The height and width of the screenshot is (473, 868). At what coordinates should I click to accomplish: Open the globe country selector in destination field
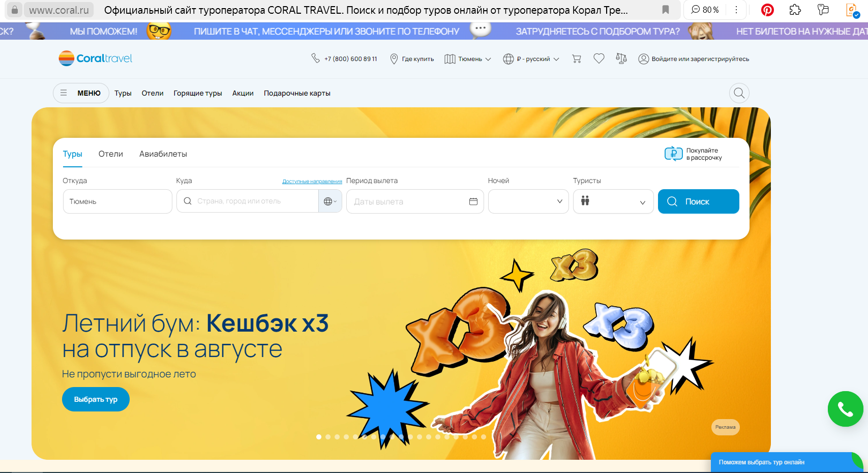(x=330, y=201)
